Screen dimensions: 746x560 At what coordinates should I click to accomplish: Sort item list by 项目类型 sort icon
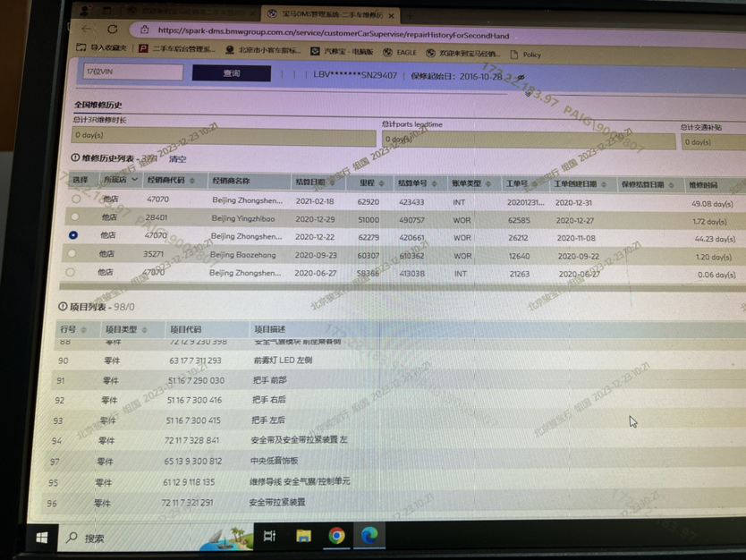tap(144, 330)
